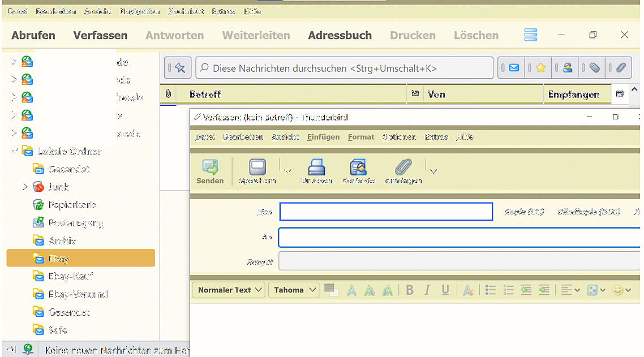Image resolution: width=644 pixels, height=357 pixels.
Task: Open Kontakte sidebar via its icon
Action: pyautogui.click(x=358, y=167)
